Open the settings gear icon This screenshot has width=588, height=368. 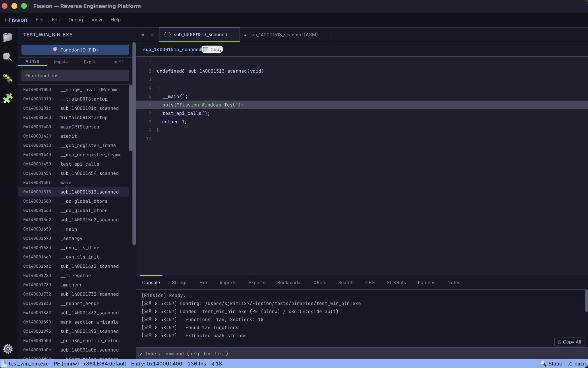click(8, 349)
